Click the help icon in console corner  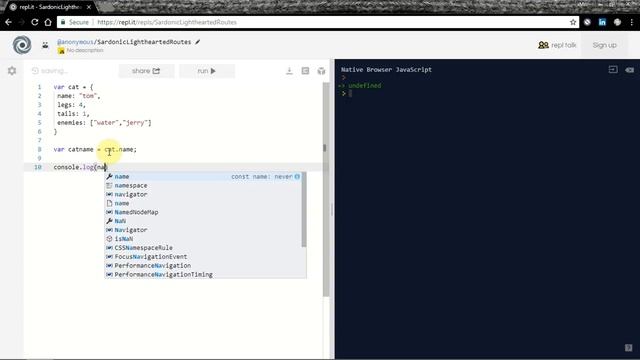pyautogui.click(x=628, y=347)
